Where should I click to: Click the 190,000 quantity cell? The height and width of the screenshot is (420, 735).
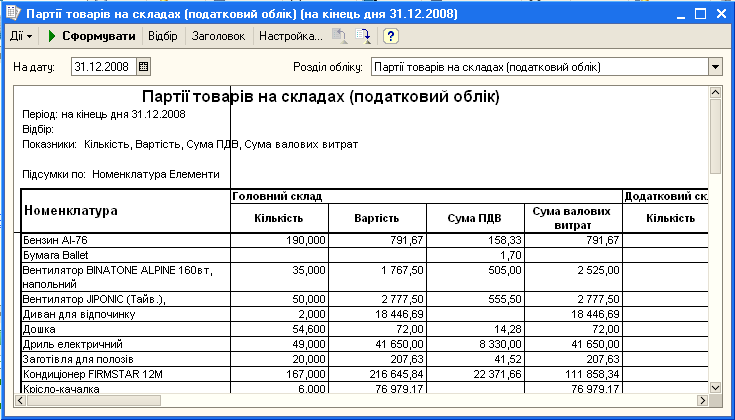(x=279, y=240)
